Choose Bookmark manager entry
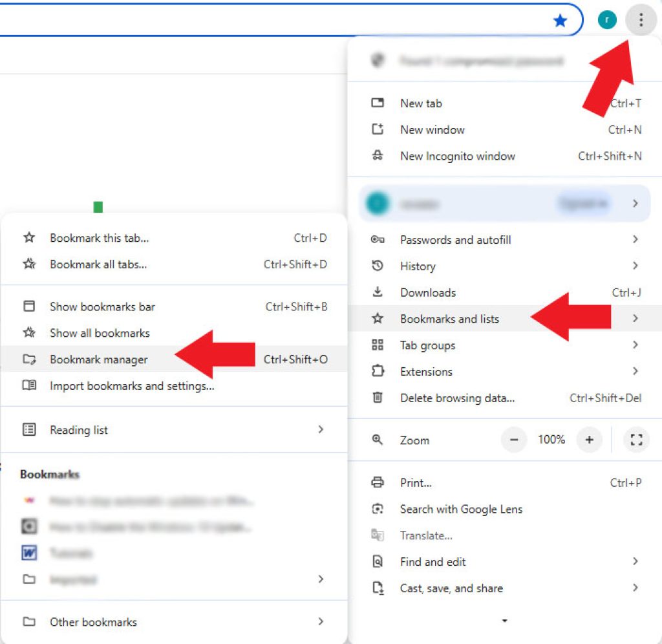Image resolution: width=662 pixels, height=644 pixels. point(174,359)
